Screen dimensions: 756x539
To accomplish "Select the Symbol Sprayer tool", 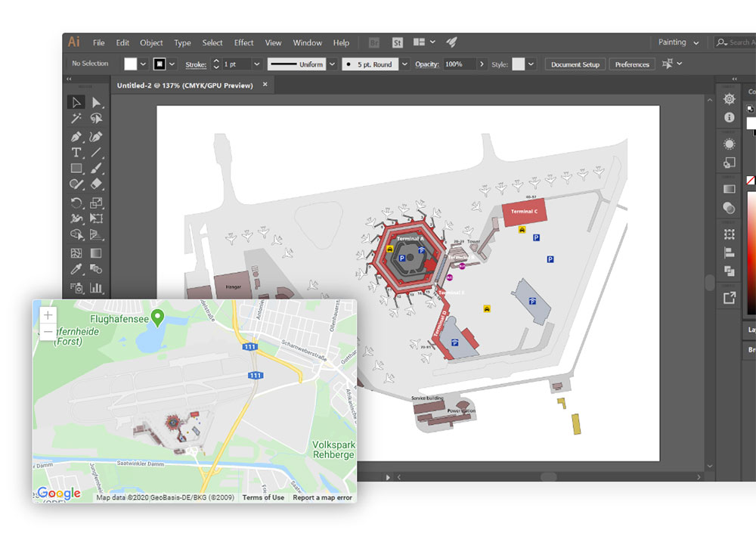I will coord(76,288).
